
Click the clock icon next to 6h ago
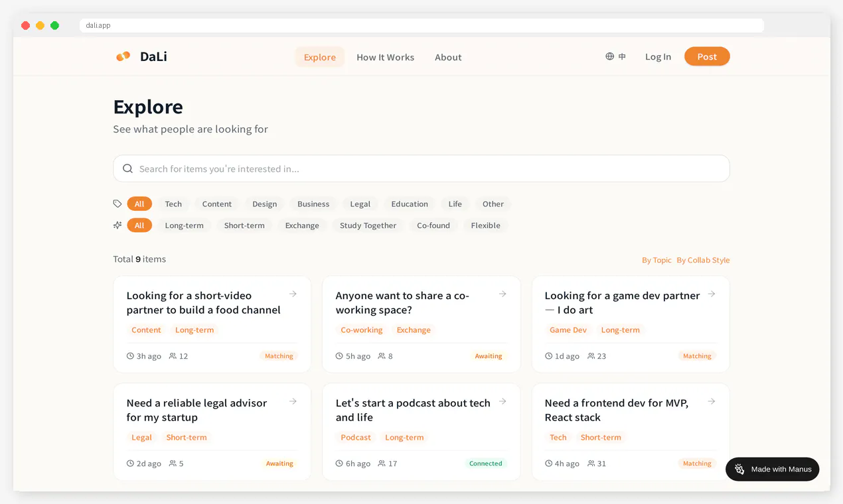(339, 464)
